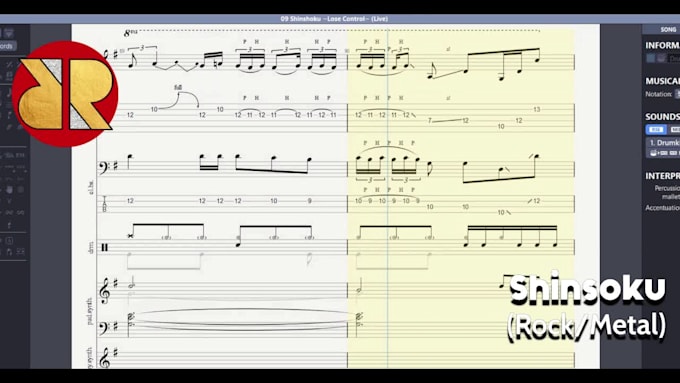Select fret number 7 in guitar tab
This screenshot has height=383, width=680.
point(430,120)
